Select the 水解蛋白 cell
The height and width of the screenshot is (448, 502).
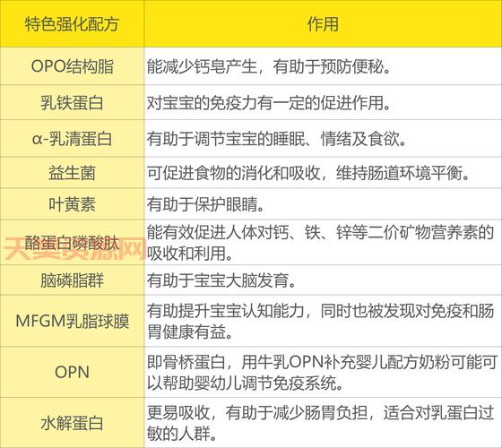tap(72, 423)
